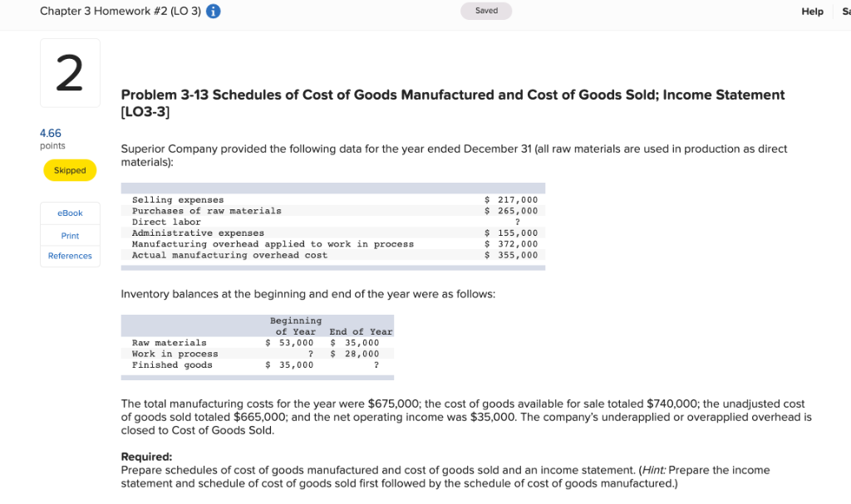Click the Raw materials inventory row label

pos(170,343)
